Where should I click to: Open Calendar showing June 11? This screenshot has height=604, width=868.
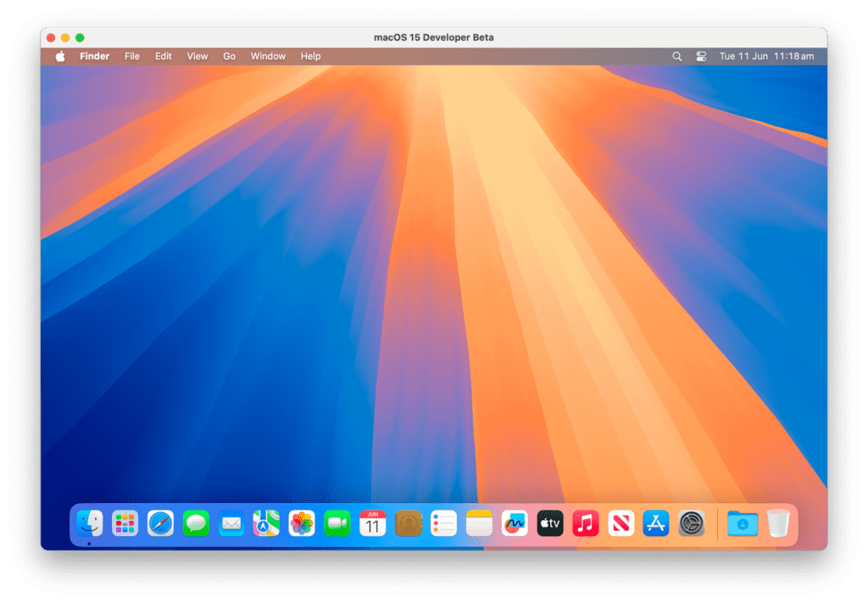(x=373, y=523)
